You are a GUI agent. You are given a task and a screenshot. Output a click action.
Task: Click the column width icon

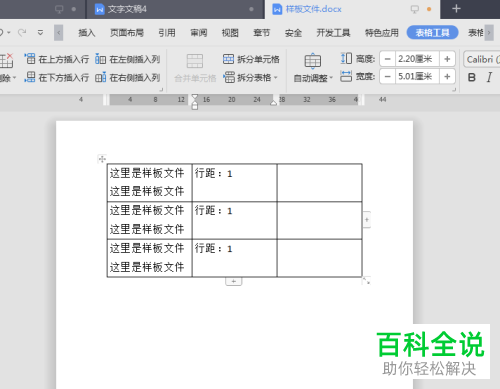(x=346, y=76)
